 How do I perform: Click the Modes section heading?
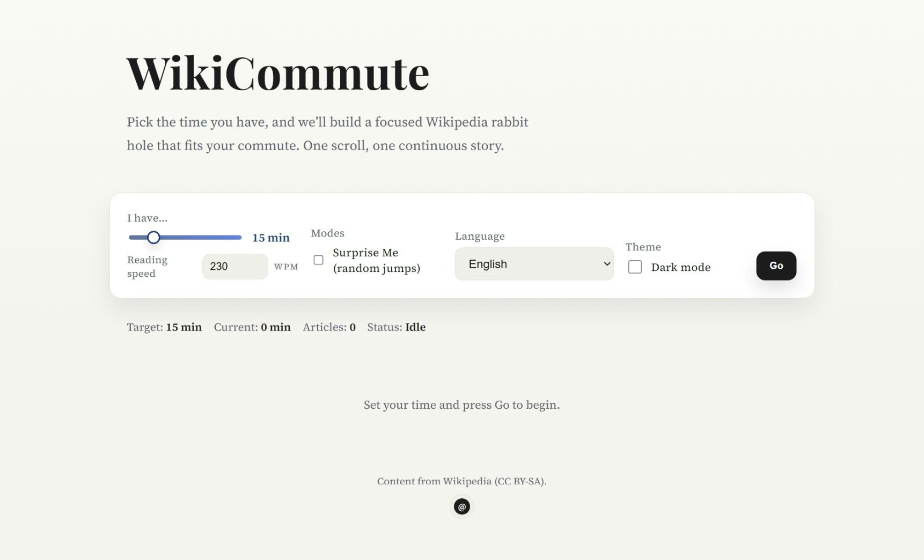point(327,233)
